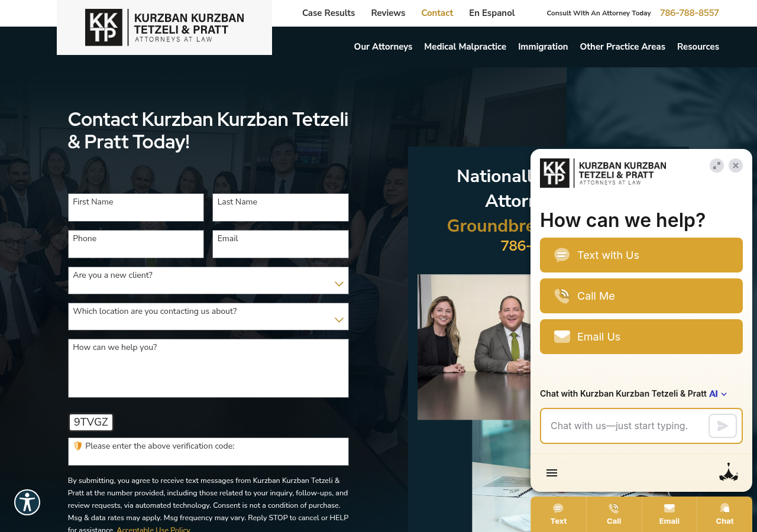Open Our Attorneys menu
This screenshot has width=757, height=532.
point(383,47)
